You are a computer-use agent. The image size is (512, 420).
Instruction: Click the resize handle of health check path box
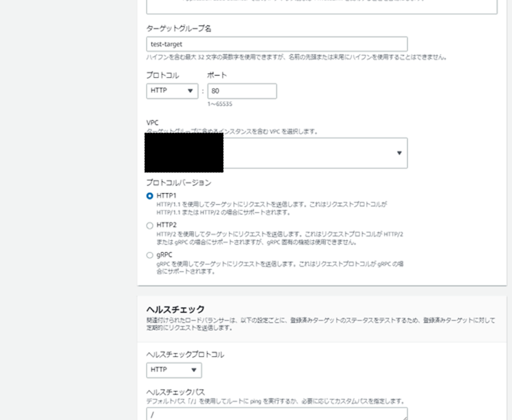click(405, 417)
